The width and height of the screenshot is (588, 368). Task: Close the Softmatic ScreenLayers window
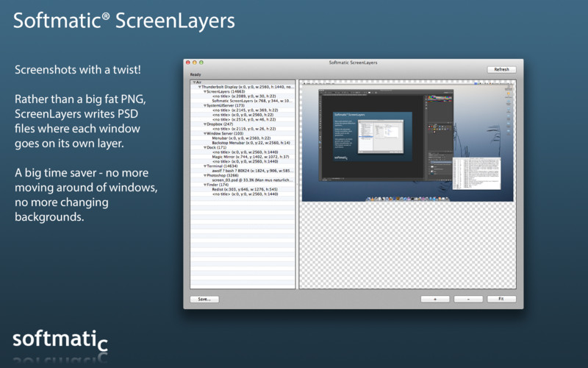point(188,63)
